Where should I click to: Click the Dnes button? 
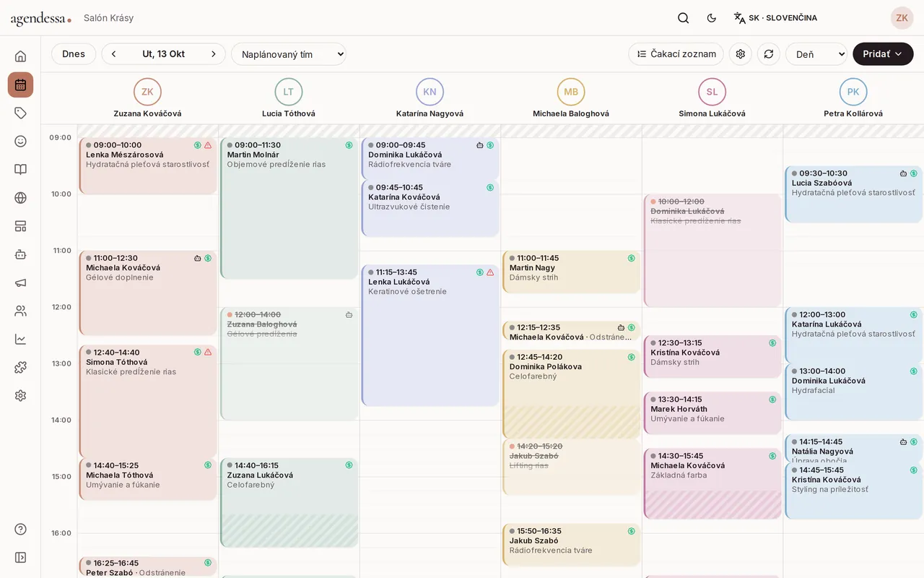(74, 54)
